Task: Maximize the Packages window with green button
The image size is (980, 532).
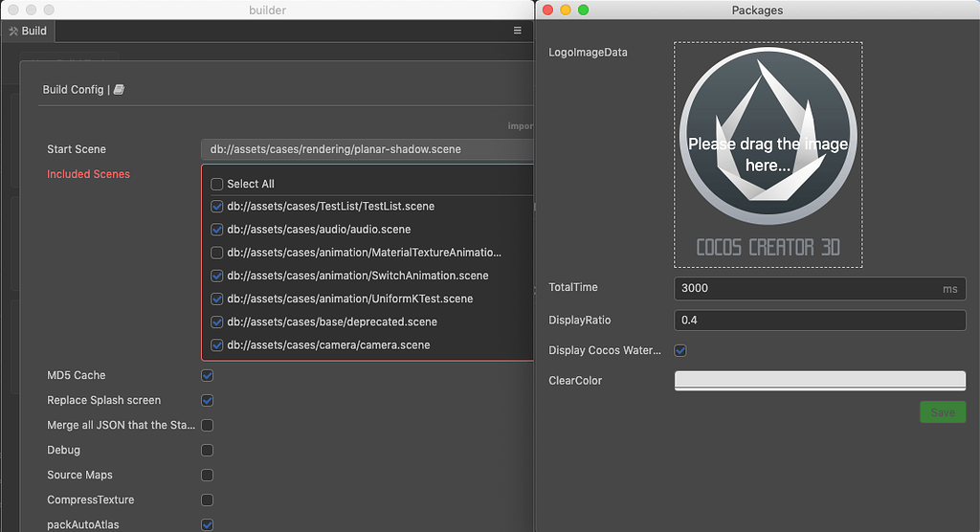Action: click(583, 10)
